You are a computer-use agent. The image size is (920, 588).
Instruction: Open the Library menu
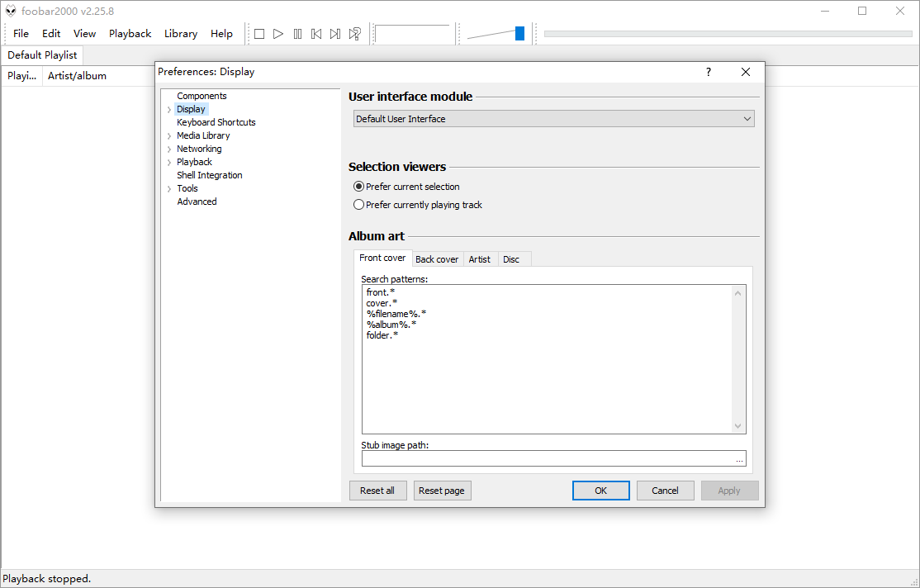(180, 34)
